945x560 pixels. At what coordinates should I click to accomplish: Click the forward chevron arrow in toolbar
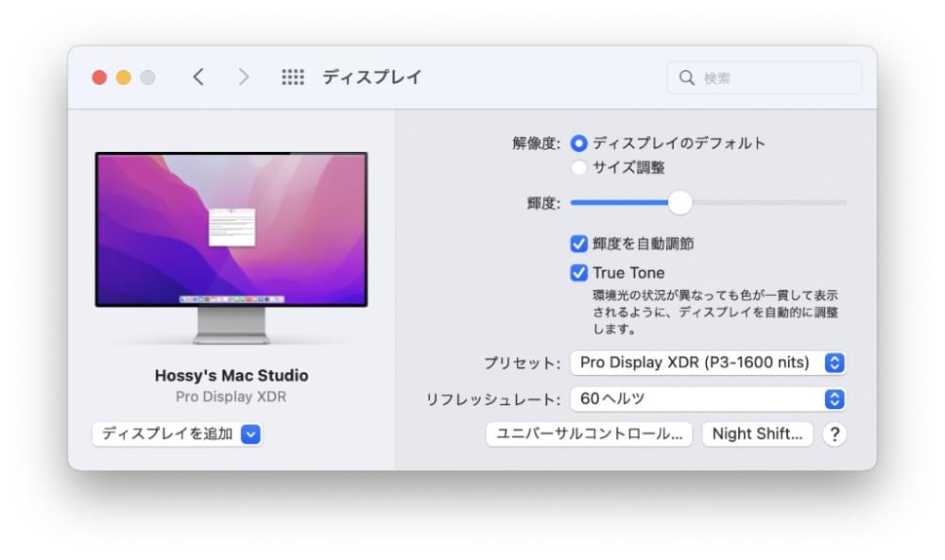pyautogui.click(x=244, y=77)
